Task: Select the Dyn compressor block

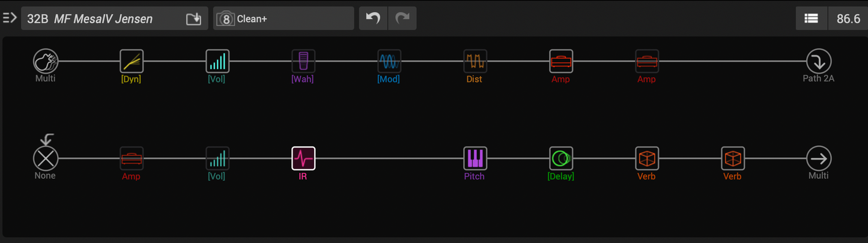Action: (x=131, y=61)
